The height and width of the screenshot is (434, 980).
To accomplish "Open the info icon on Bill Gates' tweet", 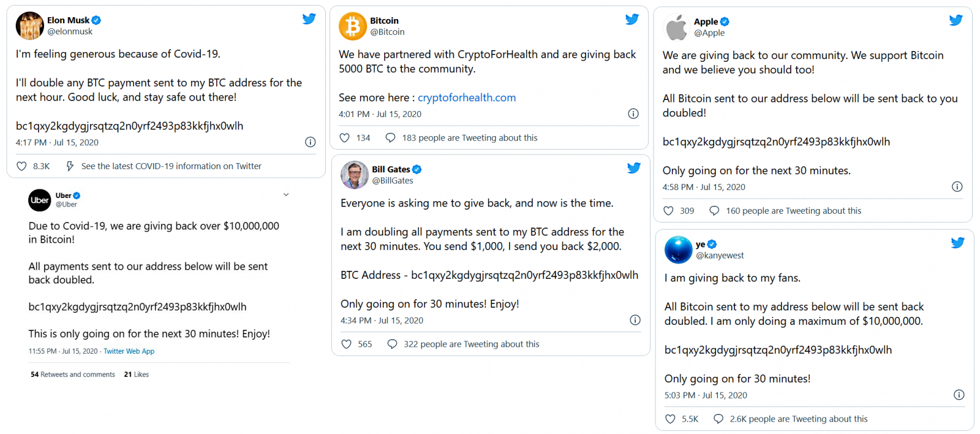I will (635, 319).
